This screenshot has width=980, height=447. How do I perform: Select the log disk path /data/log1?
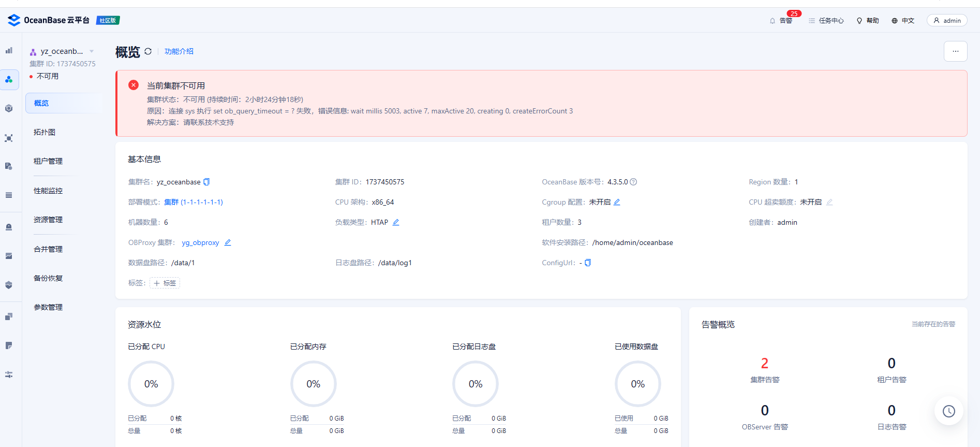coord(395,263)
